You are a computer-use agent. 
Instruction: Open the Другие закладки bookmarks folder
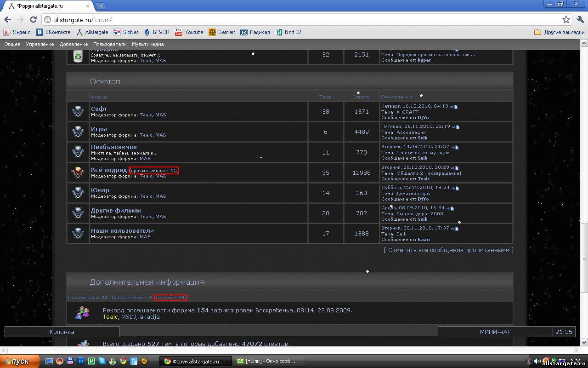[x=560, y=32]
